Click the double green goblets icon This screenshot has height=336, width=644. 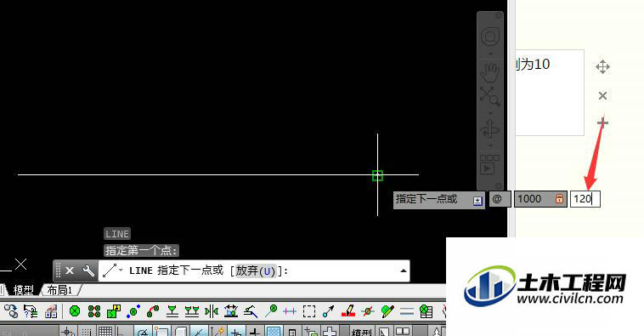192,311
